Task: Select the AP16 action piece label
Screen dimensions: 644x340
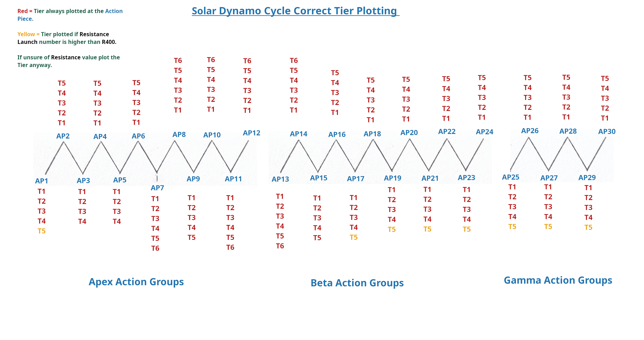Action: pos(337,134)
